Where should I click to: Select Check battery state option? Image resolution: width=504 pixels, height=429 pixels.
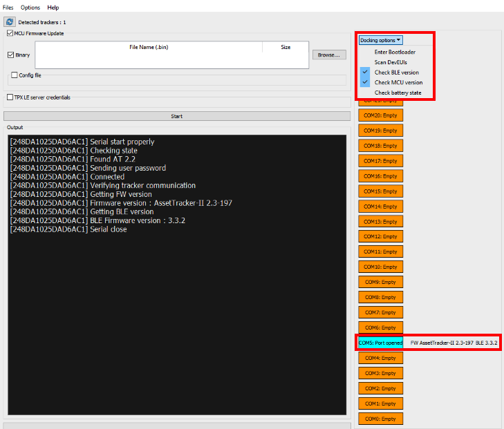coord(398,93)
